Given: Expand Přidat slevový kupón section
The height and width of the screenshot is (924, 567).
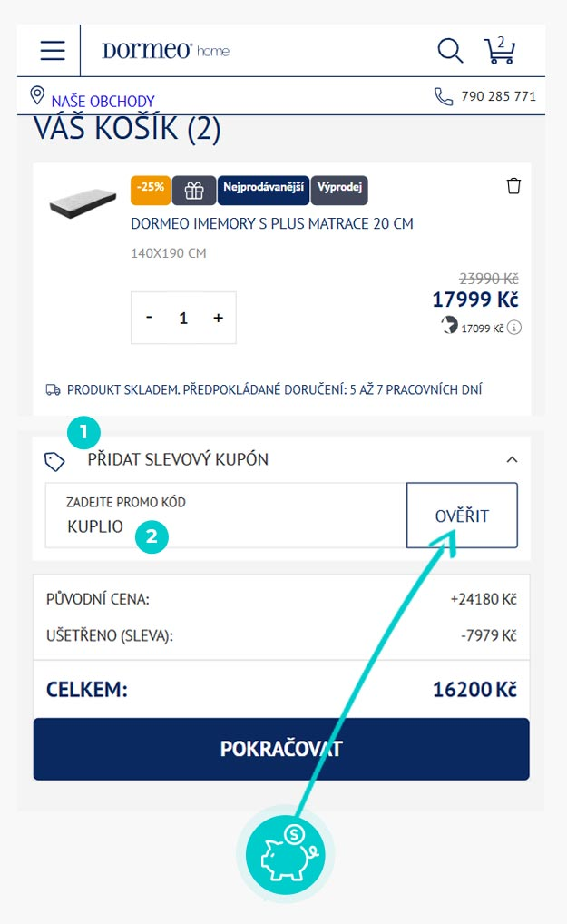Looking at the screenshot, I should pos(178,459).
